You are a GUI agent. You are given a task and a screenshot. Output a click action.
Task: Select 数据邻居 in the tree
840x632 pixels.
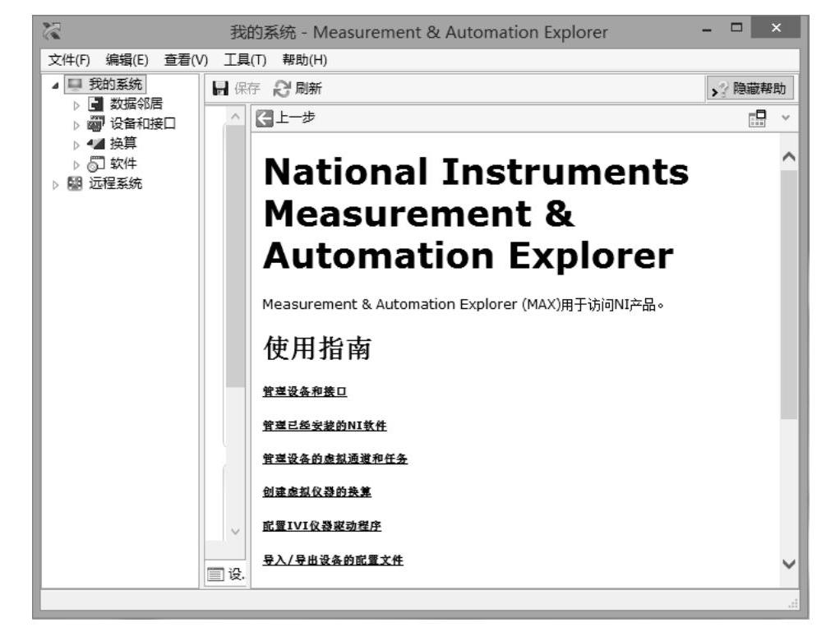(x=136, y=104)
